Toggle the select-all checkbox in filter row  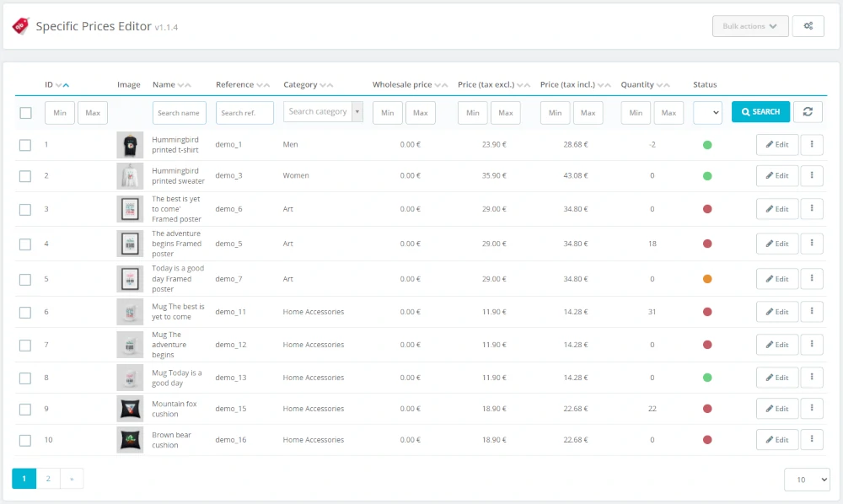tap(25, 113)
